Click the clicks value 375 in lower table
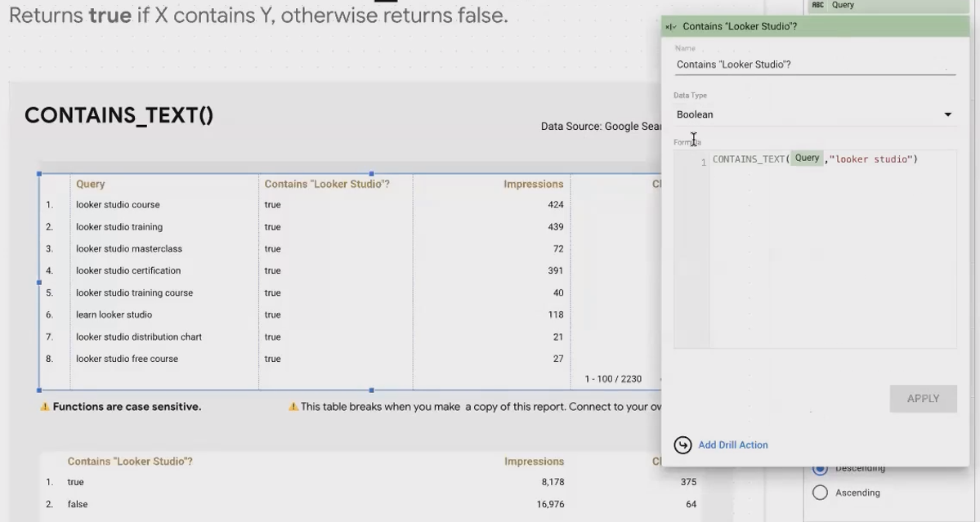 point(689,482)
